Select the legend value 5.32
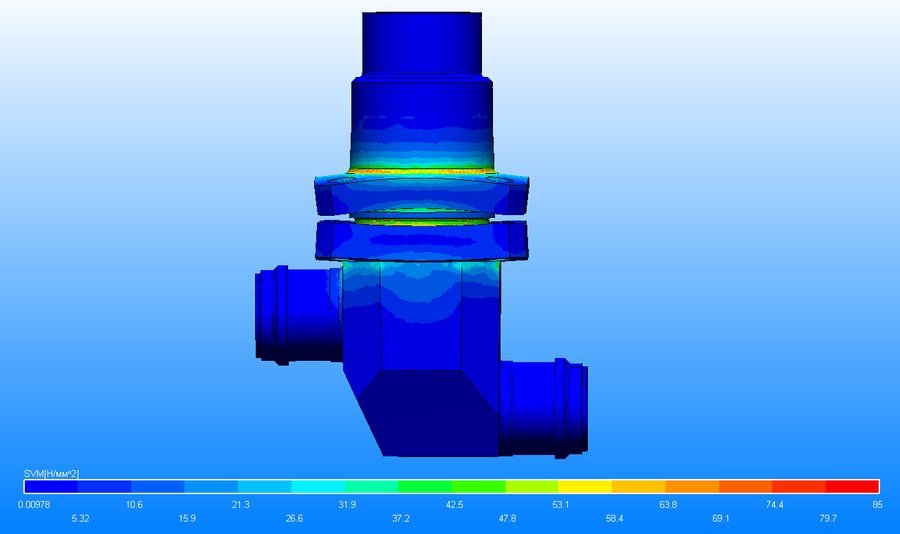The image size is (900, 534). click(x=80, y=518)
